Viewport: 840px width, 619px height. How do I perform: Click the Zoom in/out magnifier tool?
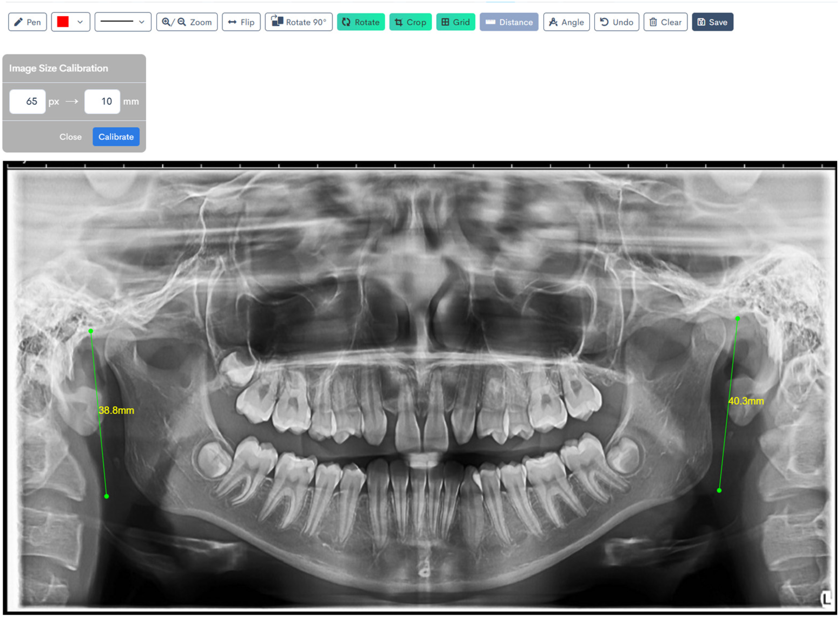pos(186,22)
